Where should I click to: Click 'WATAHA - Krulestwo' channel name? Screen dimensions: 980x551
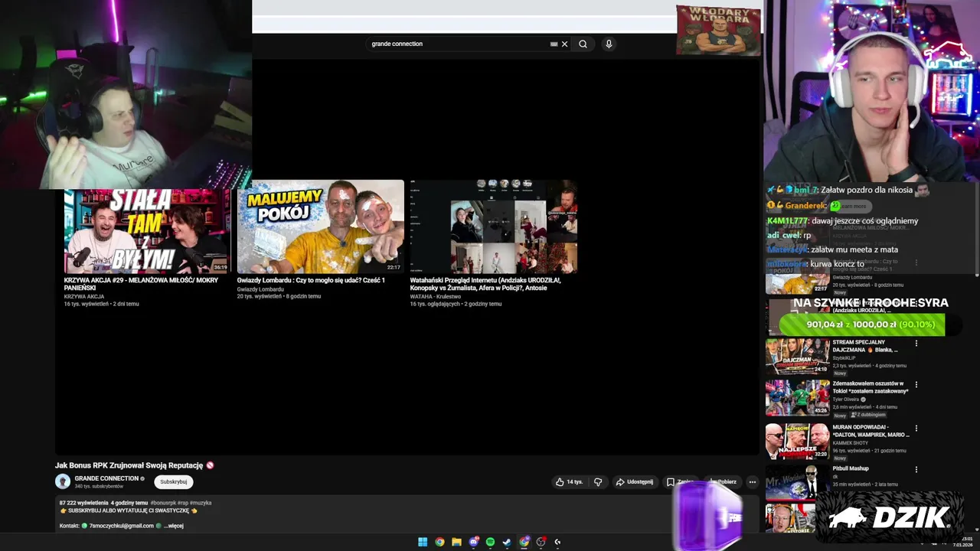pos(436,296)
